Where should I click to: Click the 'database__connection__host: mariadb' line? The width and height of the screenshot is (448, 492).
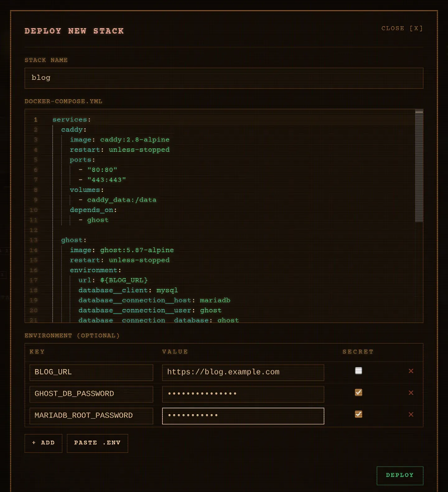tap(154, 300)
